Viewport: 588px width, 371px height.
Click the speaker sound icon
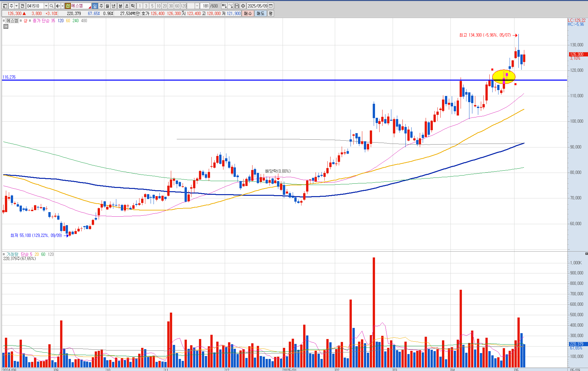pyautogui.click(x=58, y=6)
